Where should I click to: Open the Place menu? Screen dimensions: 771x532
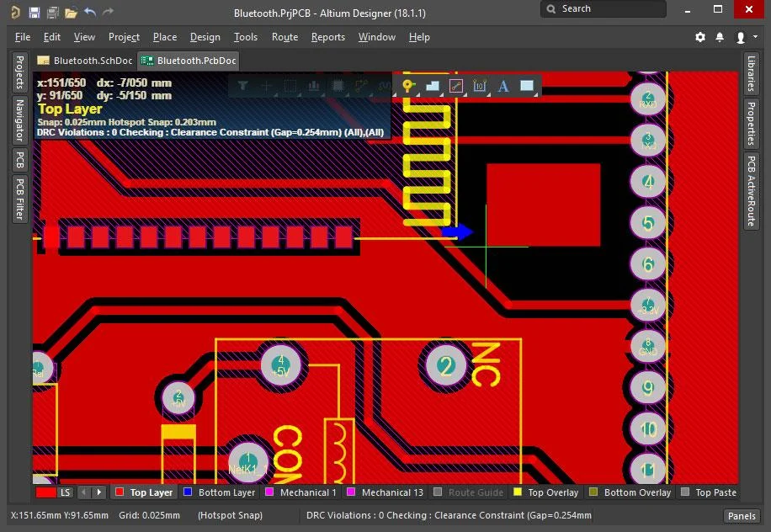point(165,37)
